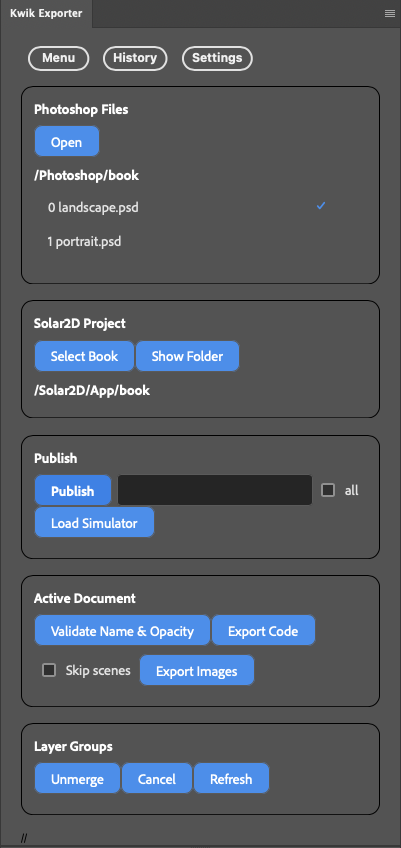
Task: Click the blue checkmark beside landscape.psd
Action: 321,206
